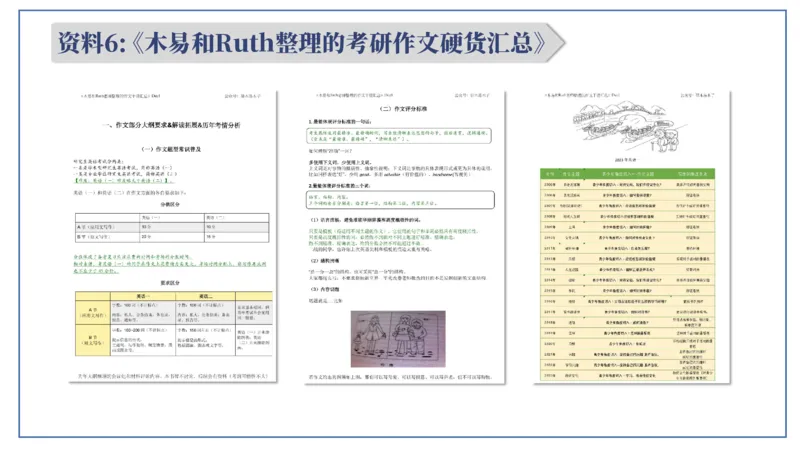
Task: Click the 2021年 caption under the sketch
Action: pyautogui.click(x=632, y=158)
